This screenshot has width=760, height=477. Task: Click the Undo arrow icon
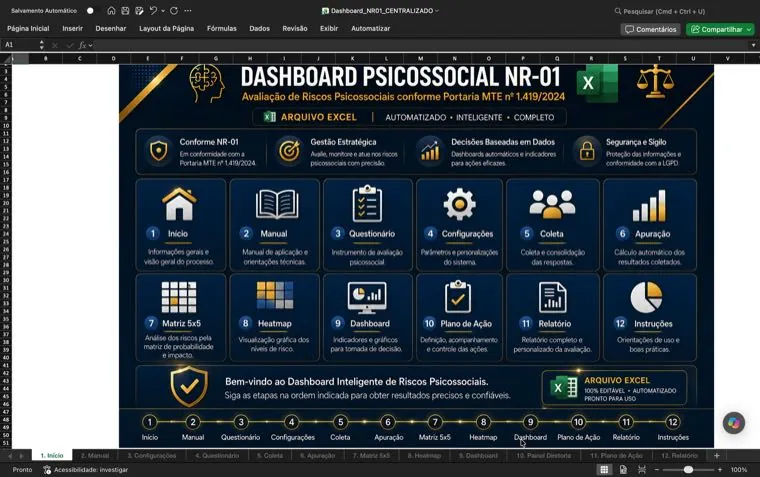tap(153, 11)
